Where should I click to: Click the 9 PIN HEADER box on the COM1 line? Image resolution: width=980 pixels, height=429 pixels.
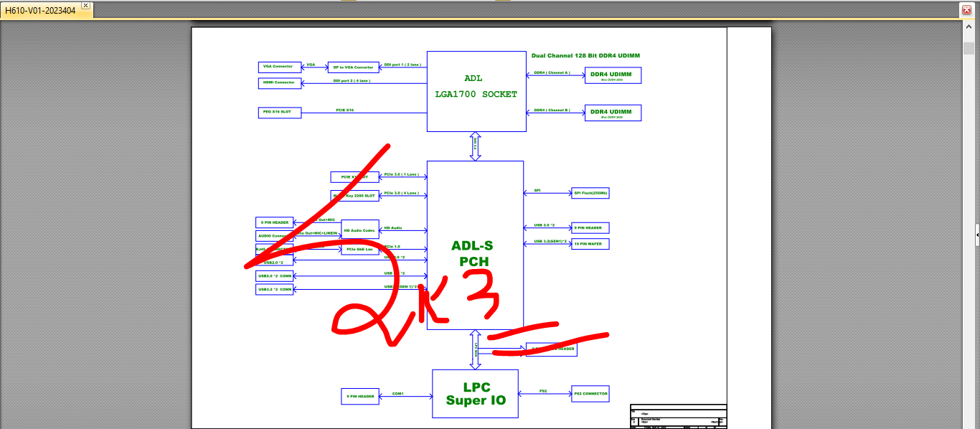point(360,396)
